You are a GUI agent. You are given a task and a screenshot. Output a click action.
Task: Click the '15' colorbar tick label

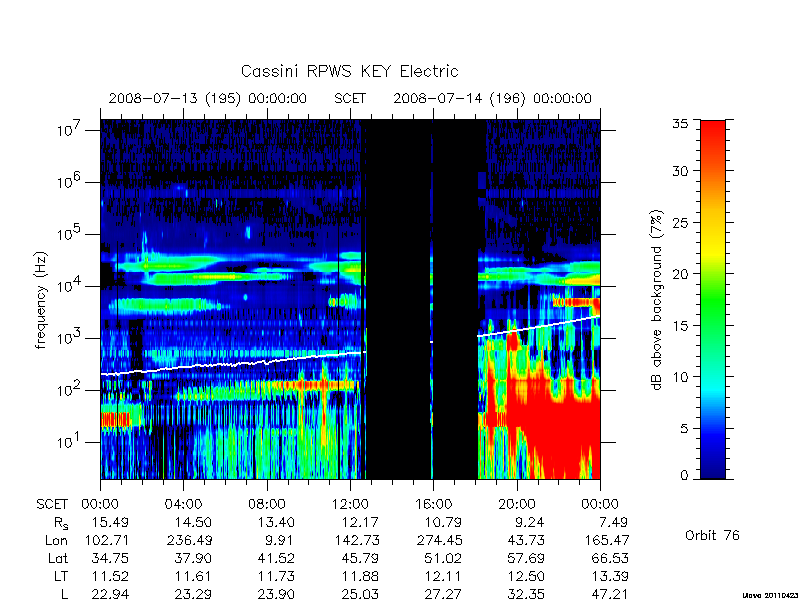[x=680, y=325]
